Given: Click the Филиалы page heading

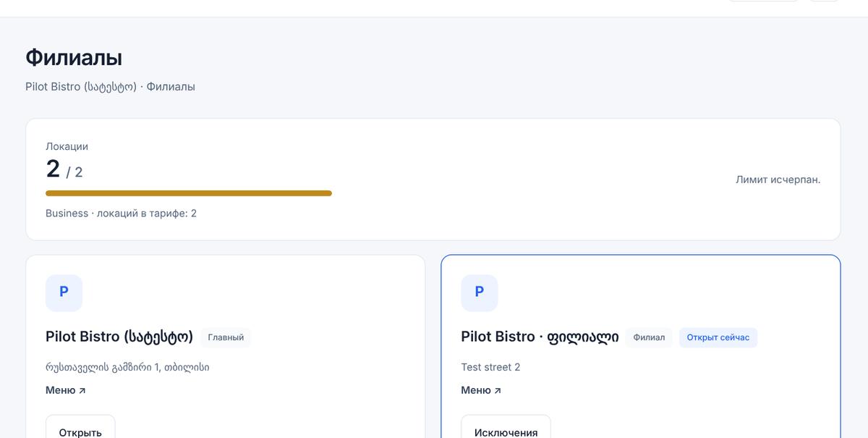Looking at the screenshot, I should pyautogui.click(x=74, y=58).
